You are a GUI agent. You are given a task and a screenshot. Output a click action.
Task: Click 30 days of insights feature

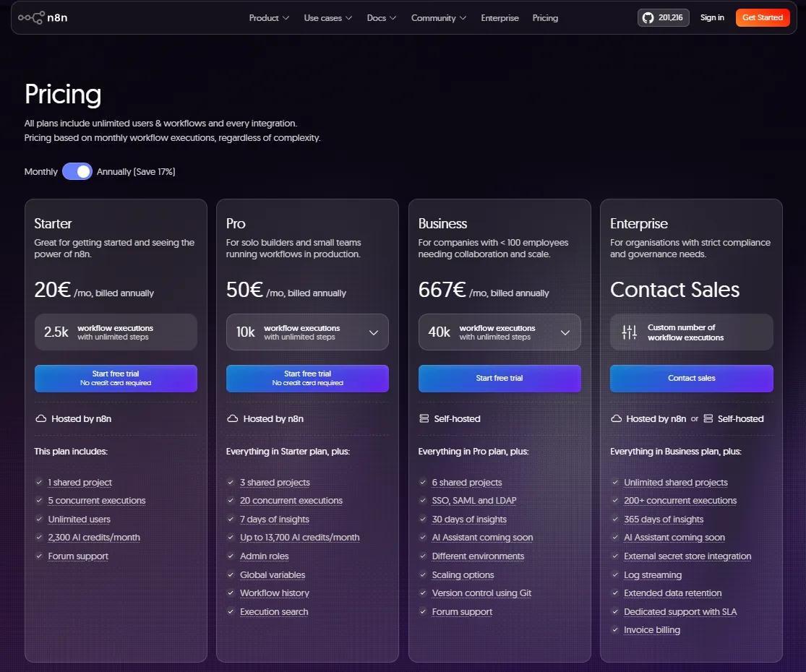[469, 519]
